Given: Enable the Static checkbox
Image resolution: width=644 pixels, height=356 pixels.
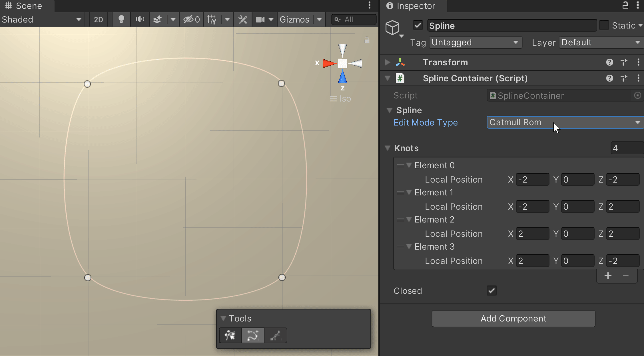Looking at the screenshot, I should click(x=604, y=25).
